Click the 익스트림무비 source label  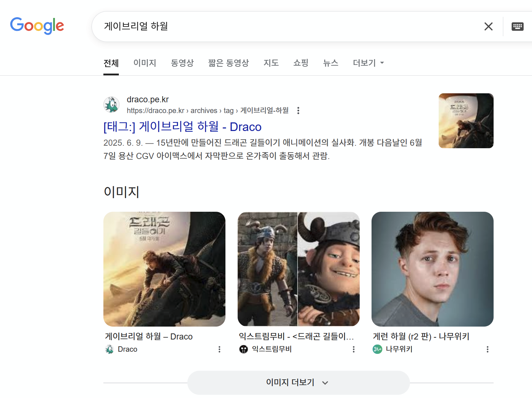[x=272, y=349]
